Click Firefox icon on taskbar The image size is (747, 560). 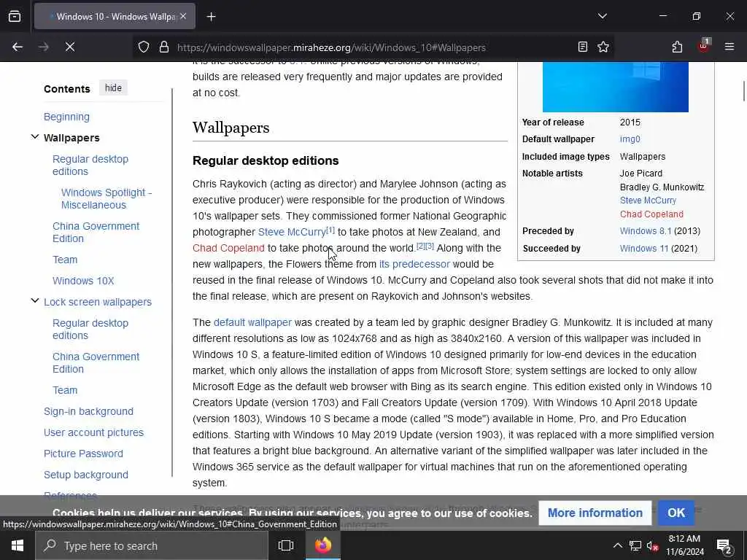(x=323, y=545)
